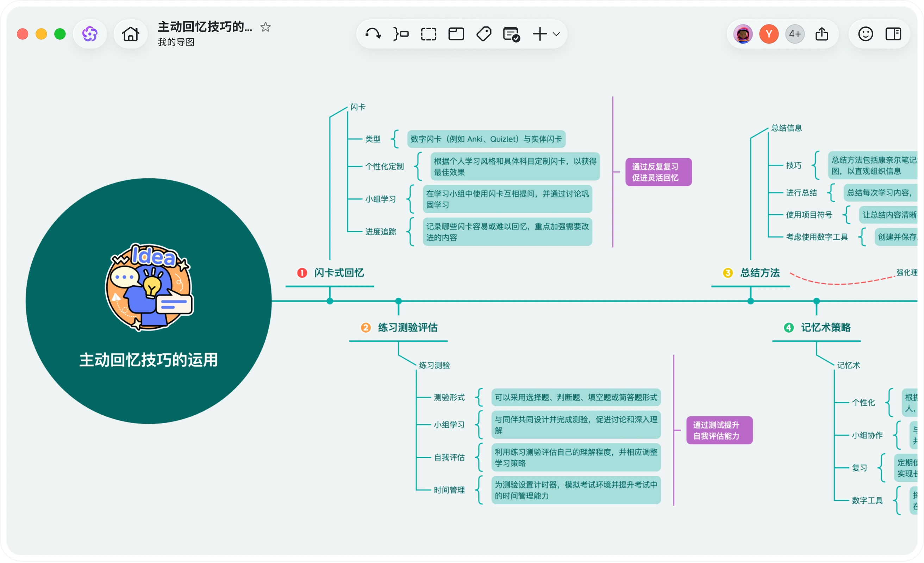Toggle the right sidebar panel
Screen dimensions: 924x563
893,34
